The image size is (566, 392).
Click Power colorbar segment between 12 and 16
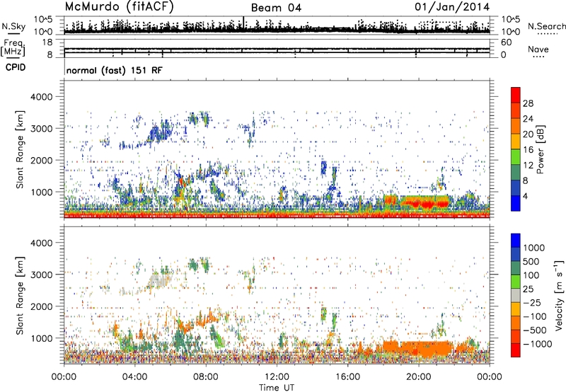pos(516,157)
